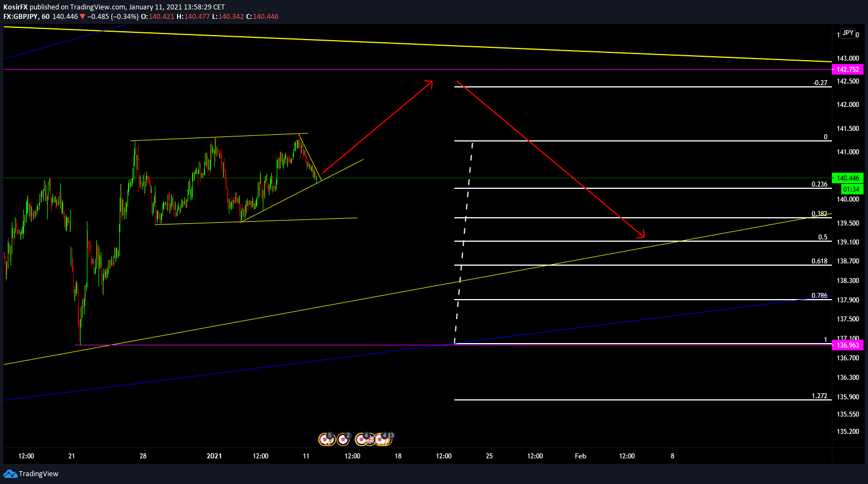Open the Japan event marker with badge 2
868x484 pixels.
344,439
